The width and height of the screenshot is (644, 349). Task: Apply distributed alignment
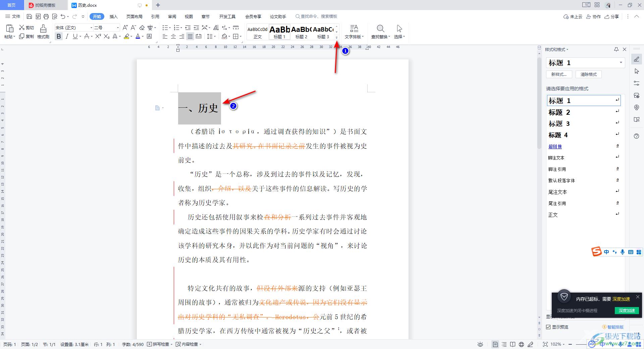click(199, 36)
